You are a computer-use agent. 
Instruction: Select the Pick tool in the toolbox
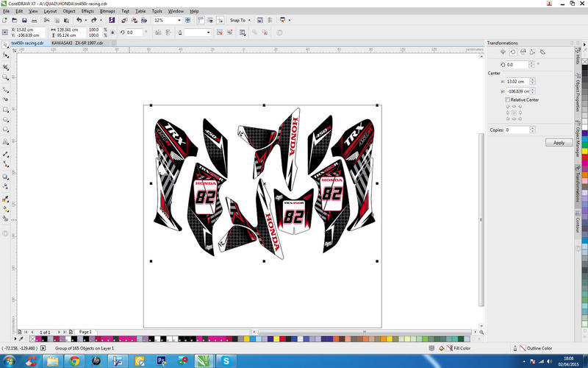[5, 45]
